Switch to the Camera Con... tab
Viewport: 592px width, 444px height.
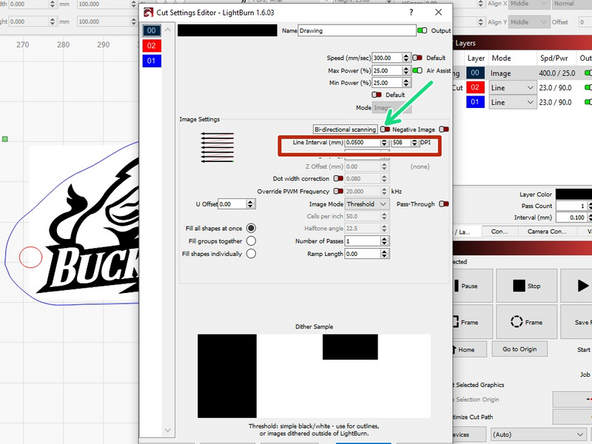coord(547,231)
